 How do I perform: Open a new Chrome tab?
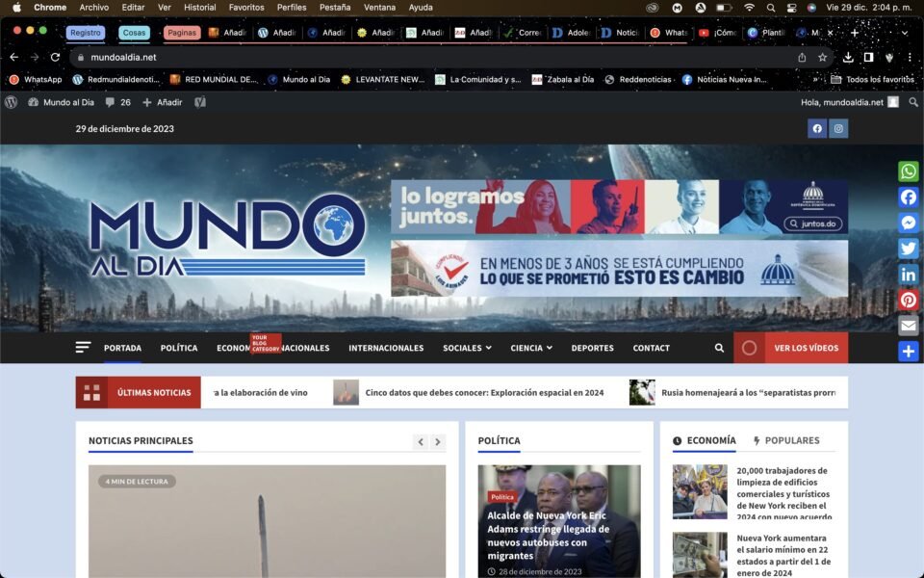point(854,33)
